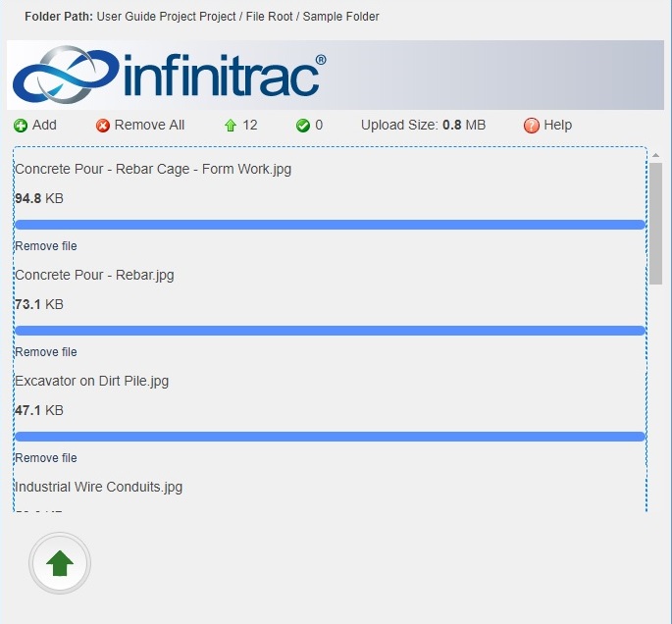The image size is (672, 624).
Task: Click the pending count 12
Action: (250, 125)
